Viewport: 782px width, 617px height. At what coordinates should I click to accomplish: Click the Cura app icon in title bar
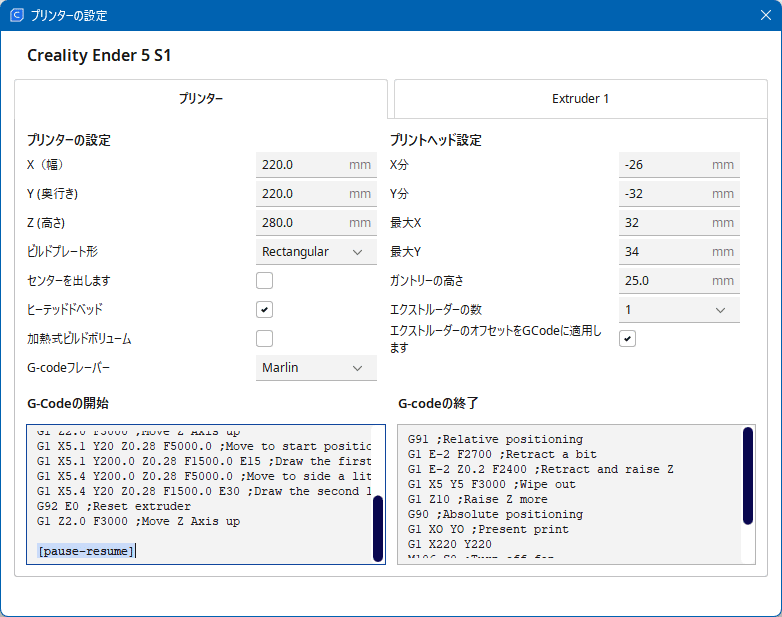tap(16, 15)
